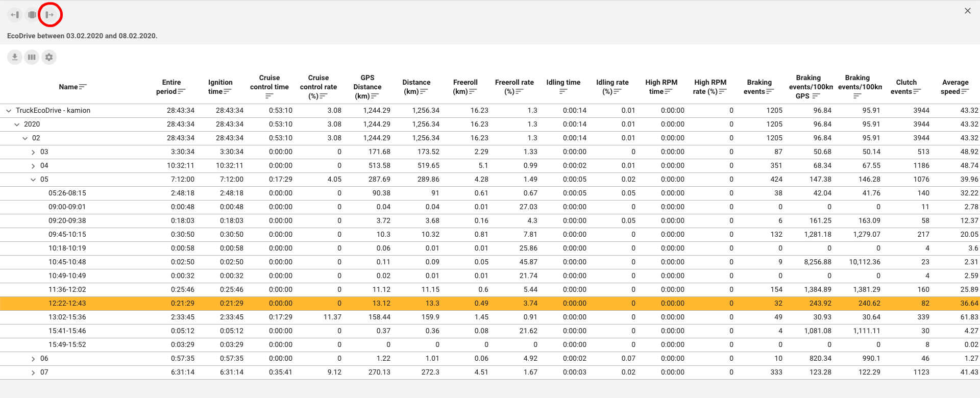Screen dimensions: 980x398
Task: Collapse the 2020 year node
Action: (x=17, y=125)
